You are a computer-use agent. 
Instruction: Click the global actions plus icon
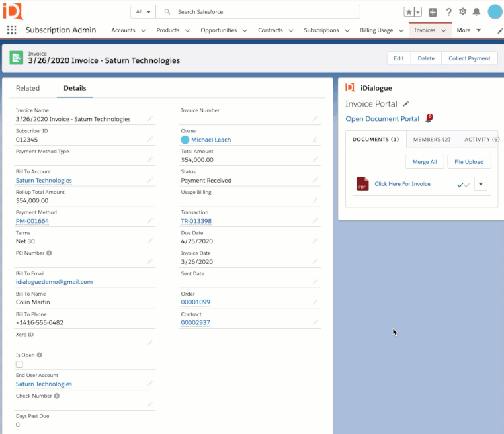433,12
